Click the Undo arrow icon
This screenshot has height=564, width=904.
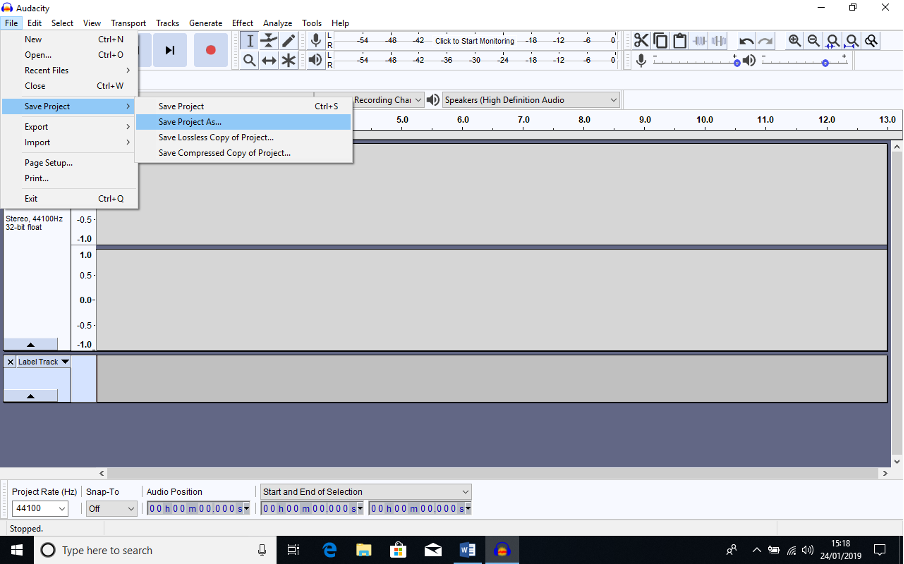(x=746, y=40)
